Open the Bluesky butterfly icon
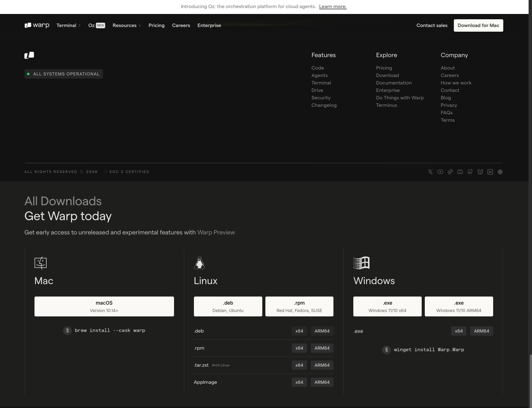Viewport: 532px width, 408px height. [480, 172]
